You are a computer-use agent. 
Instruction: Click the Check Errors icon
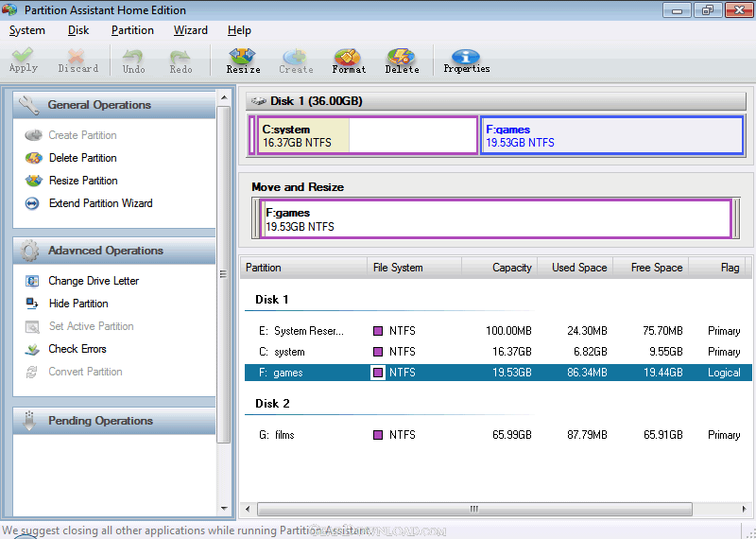coord(32,349)
